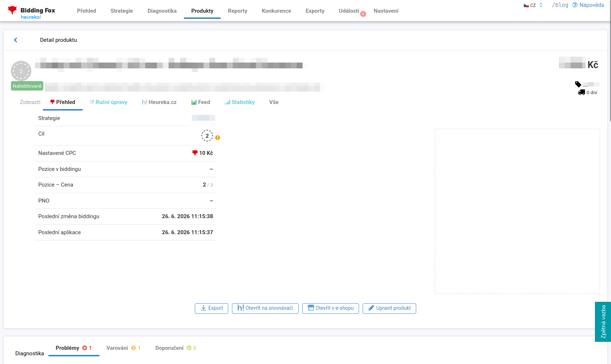Click the Export button
Screen dimensions: 611x364
(x=212, y=308)
